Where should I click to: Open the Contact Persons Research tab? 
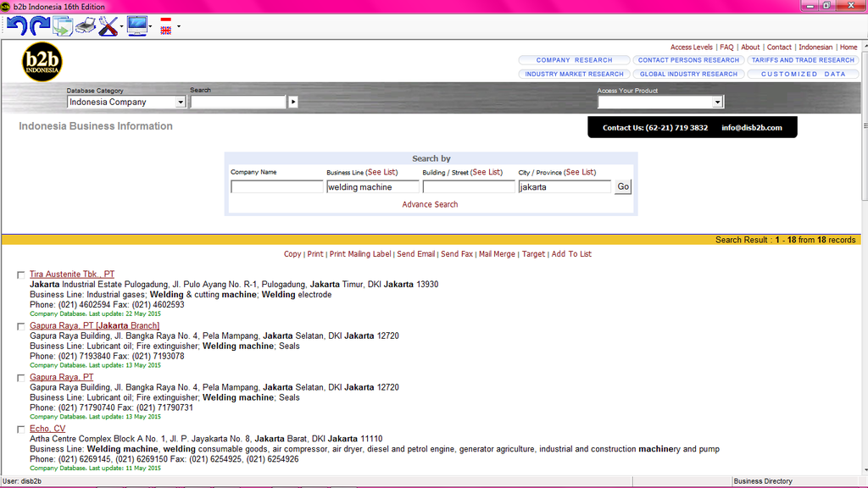pos(688,60)
